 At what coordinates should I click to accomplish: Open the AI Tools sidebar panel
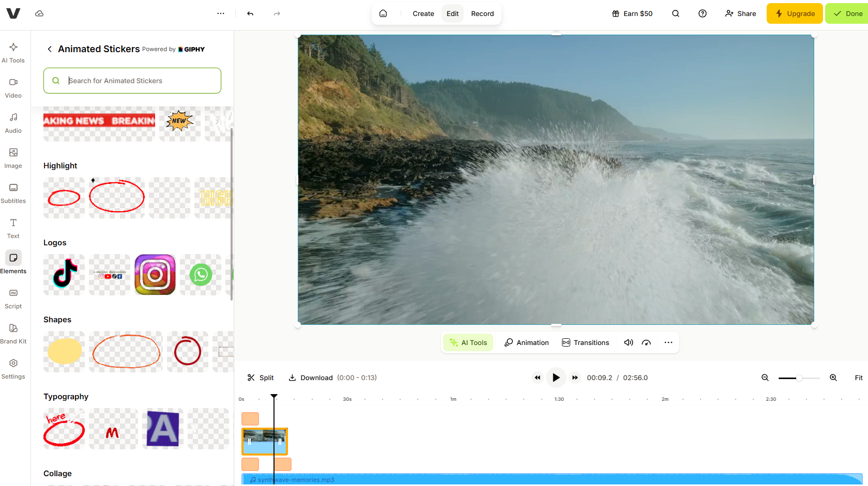pos(13,53)
